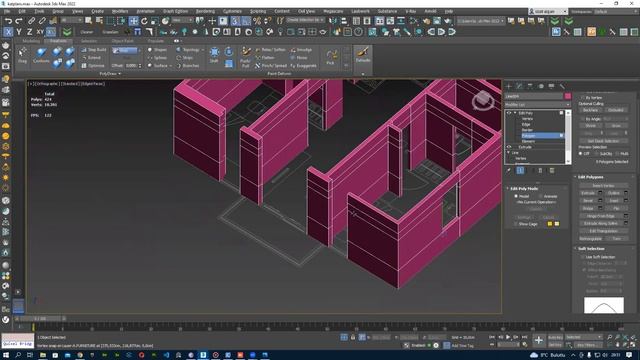
Task: Click the Play Animation button
Action: (x=508, y=337)
